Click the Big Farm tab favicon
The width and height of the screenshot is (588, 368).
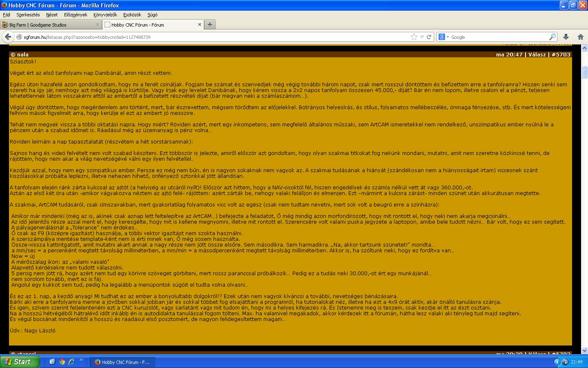point(5,25)
